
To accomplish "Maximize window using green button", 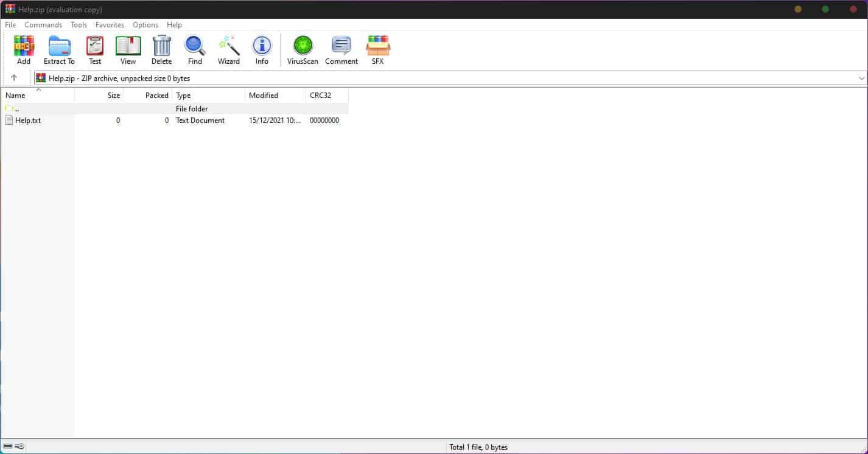I will coord(825,9).
